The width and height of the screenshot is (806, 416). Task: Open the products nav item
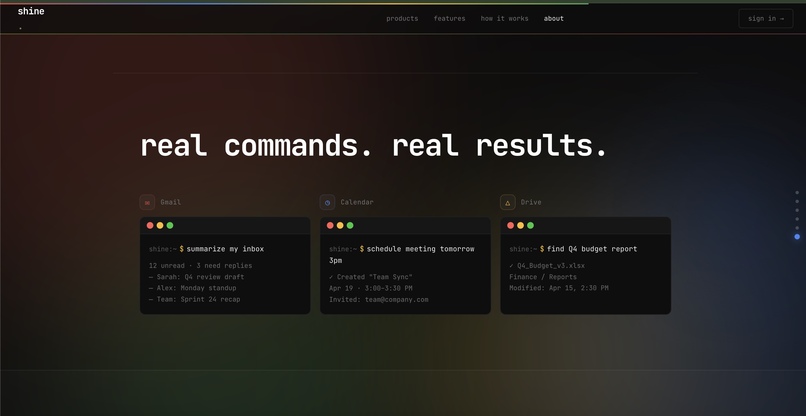point(402,19)
